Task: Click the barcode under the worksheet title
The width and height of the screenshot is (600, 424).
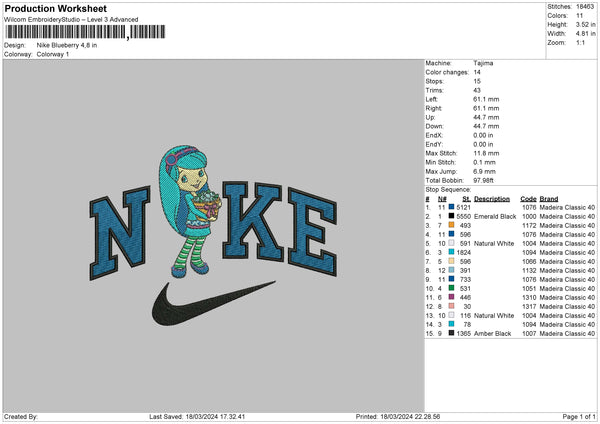Action: click(85, 32)
